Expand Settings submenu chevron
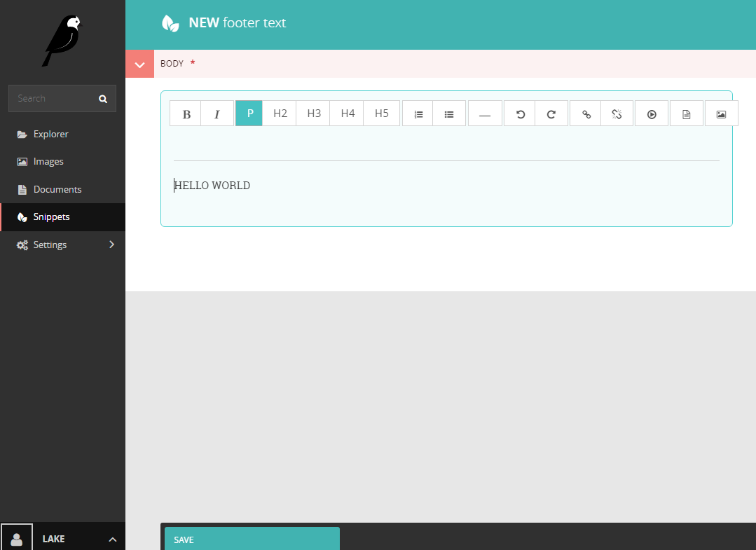Screen dimensions: 756x550 coord(112,245)
